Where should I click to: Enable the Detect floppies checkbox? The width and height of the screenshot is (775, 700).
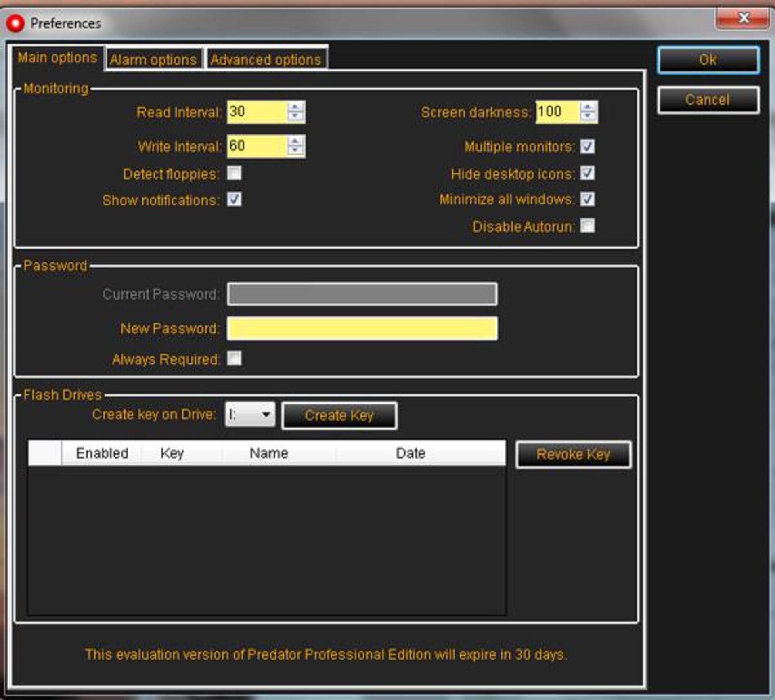[x=234, y=173]
